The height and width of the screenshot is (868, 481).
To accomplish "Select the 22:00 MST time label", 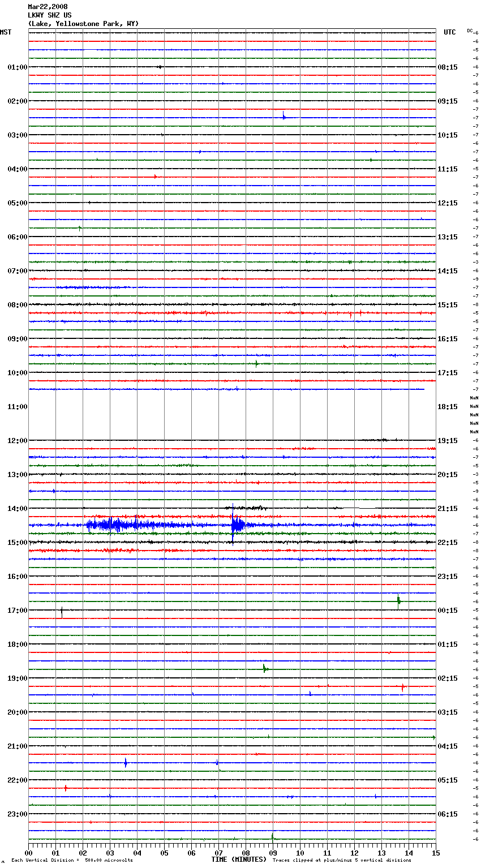I will (18, 780).
